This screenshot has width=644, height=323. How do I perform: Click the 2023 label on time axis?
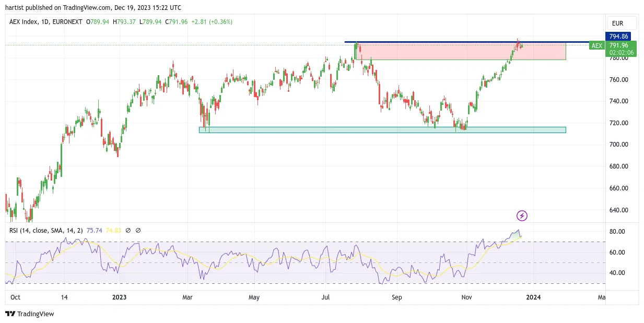119,297
